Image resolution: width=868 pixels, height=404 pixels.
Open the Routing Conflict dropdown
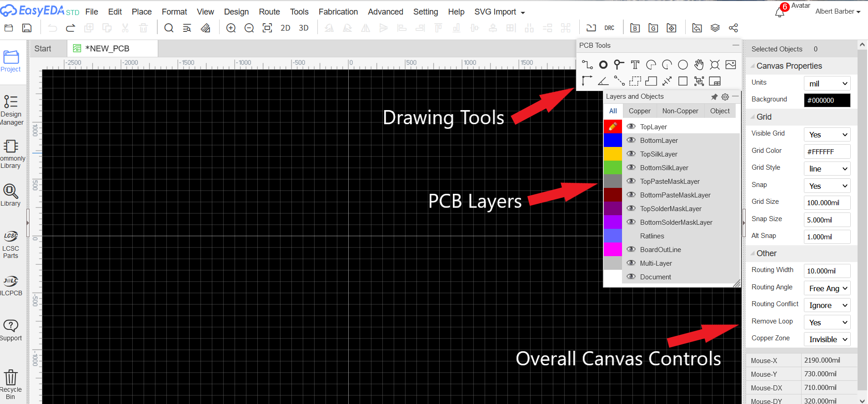[x=827, y=305]
